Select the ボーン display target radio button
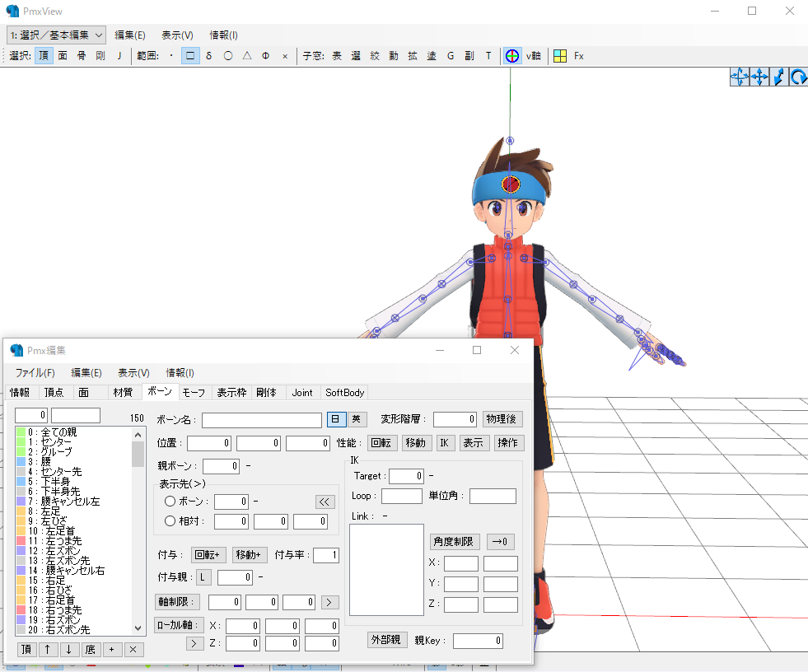808x672 pixels. click(170, 501)
